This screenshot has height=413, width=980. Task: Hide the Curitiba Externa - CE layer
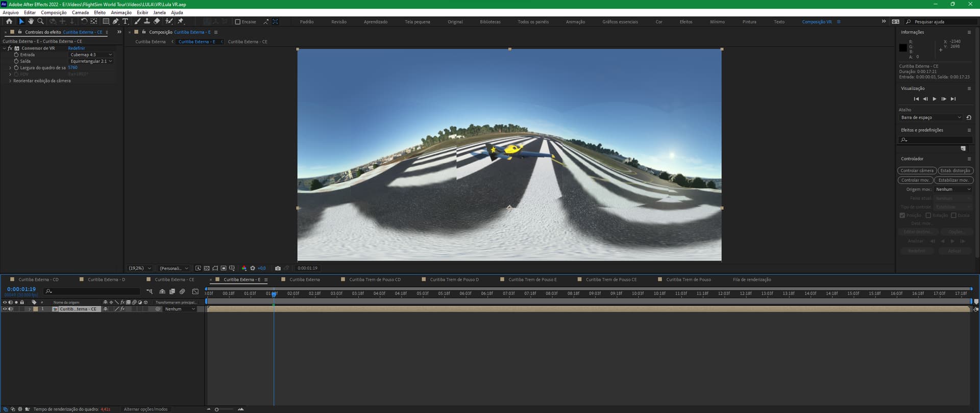(5, 309)
